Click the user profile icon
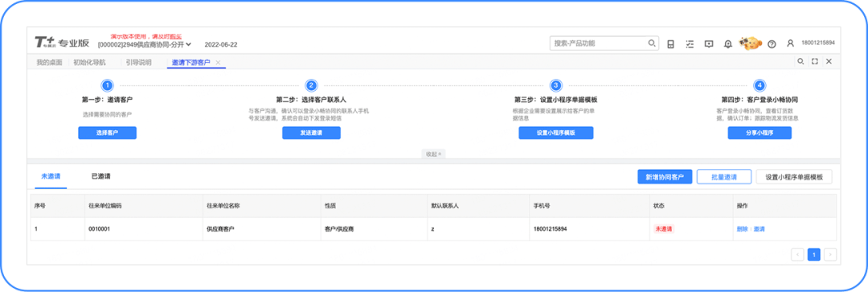868x292 pixels. click(791, 43)
